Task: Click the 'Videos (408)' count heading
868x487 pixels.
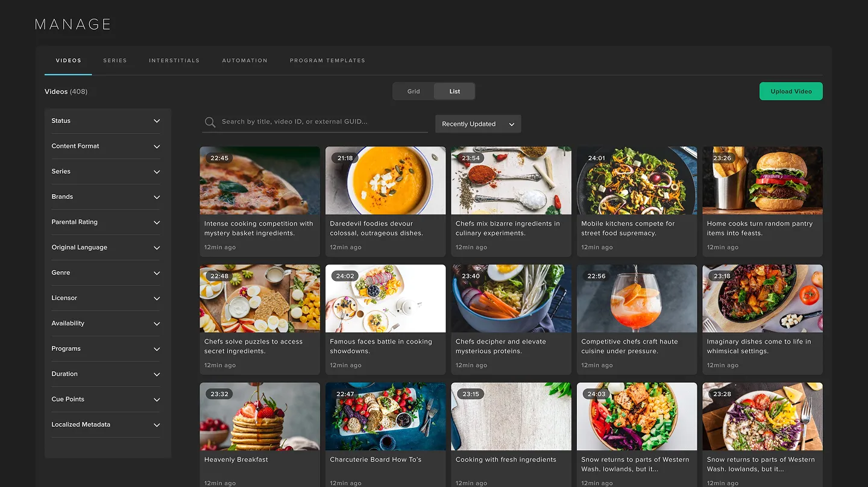Action: pyautogui.click(x=66, y=92)
